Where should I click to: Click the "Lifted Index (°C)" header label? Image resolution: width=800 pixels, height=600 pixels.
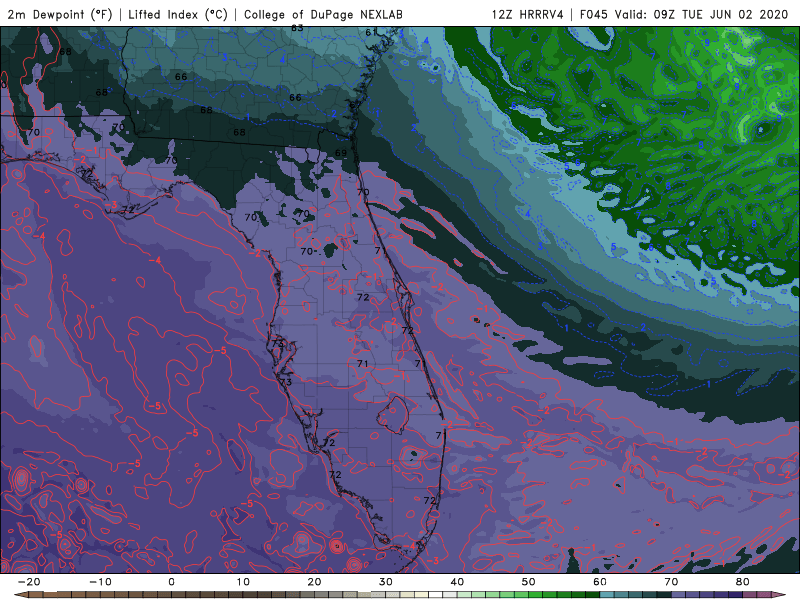pyautogui.click(x=178, y=14)
